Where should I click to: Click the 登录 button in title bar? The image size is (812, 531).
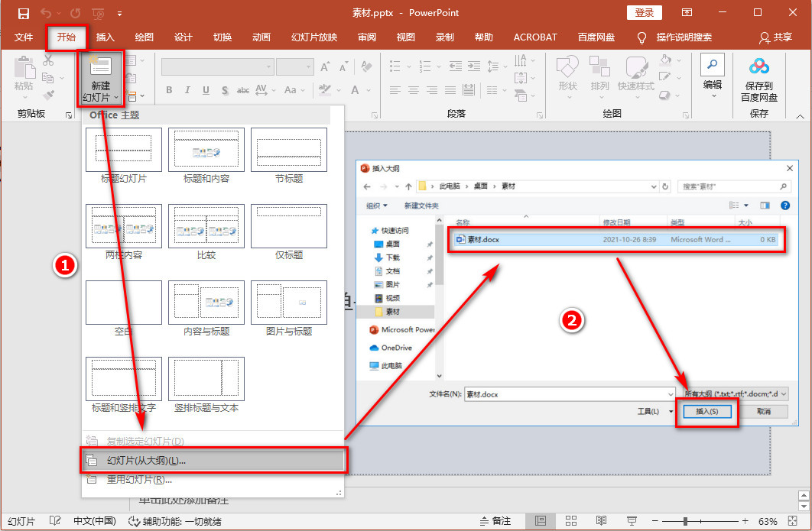645,13
